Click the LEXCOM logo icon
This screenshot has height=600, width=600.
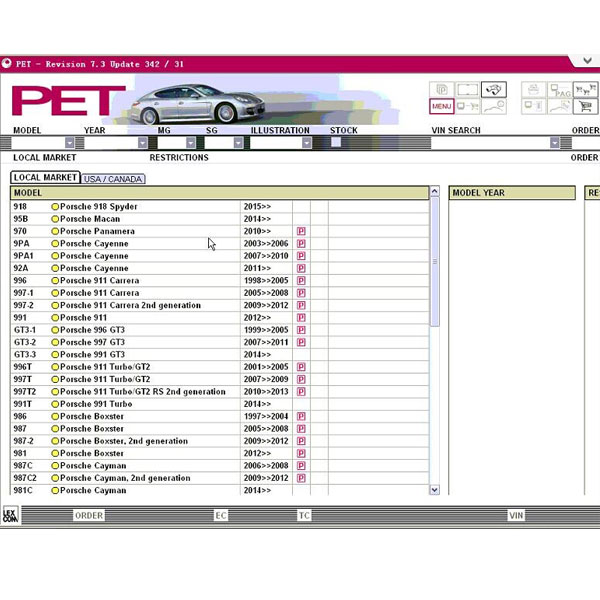coord(10,515)
